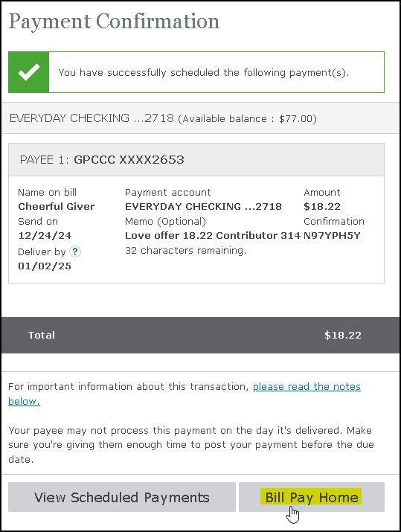Click the Payment account value EVERYDAY CHECKING
Viewport: 401px width, 532px height.
coord(203,206)
